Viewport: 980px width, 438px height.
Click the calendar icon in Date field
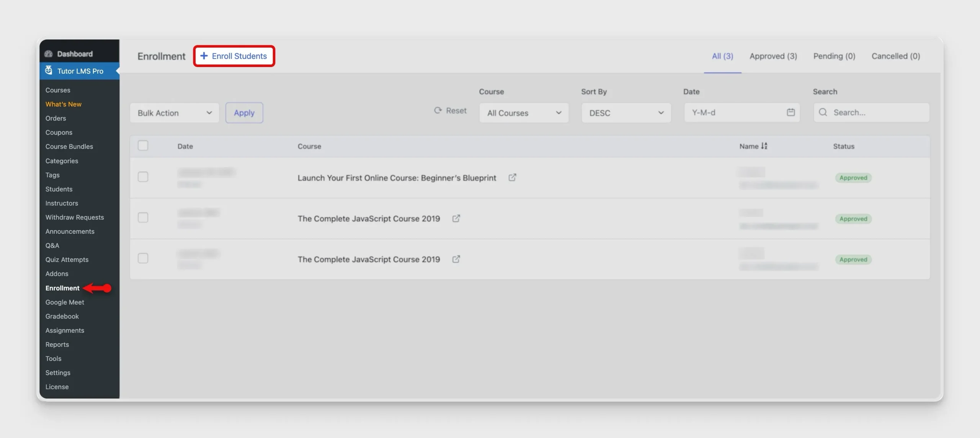(791, 112)
